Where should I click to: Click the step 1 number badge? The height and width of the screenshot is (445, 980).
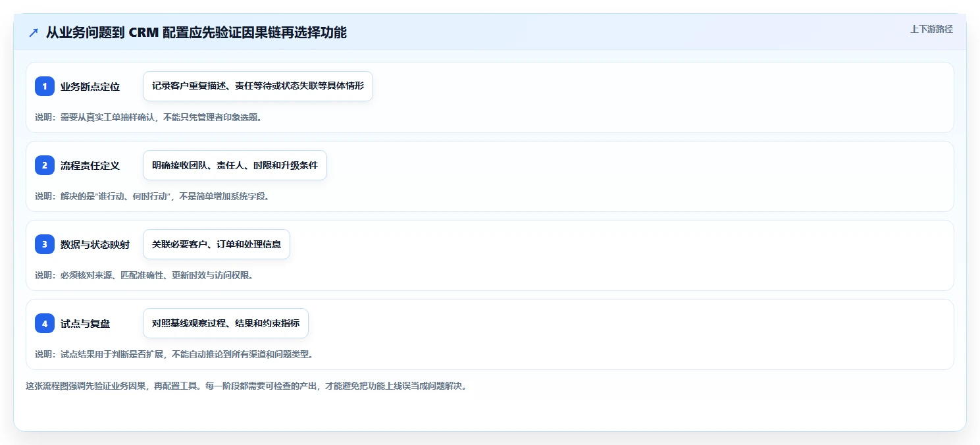(45, 86)
